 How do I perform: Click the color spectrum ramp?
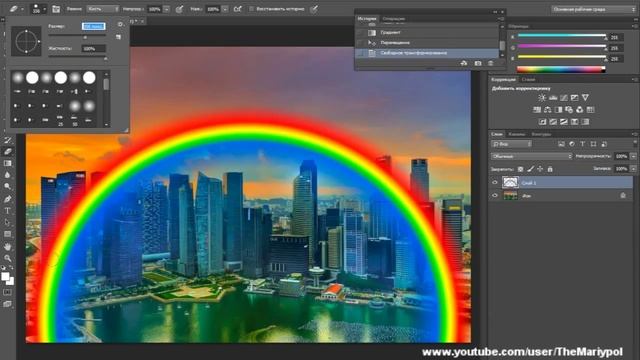[561, 69]
